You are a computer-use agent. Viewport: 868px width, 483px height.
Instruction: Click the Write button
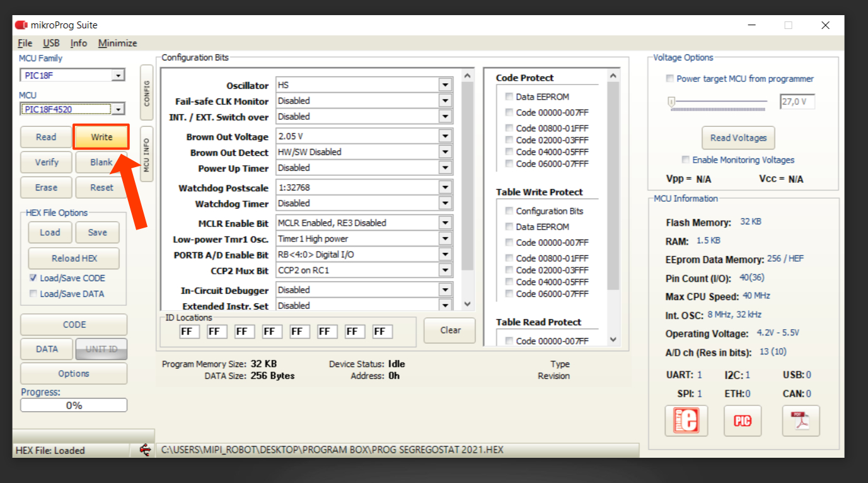(101, 137)
